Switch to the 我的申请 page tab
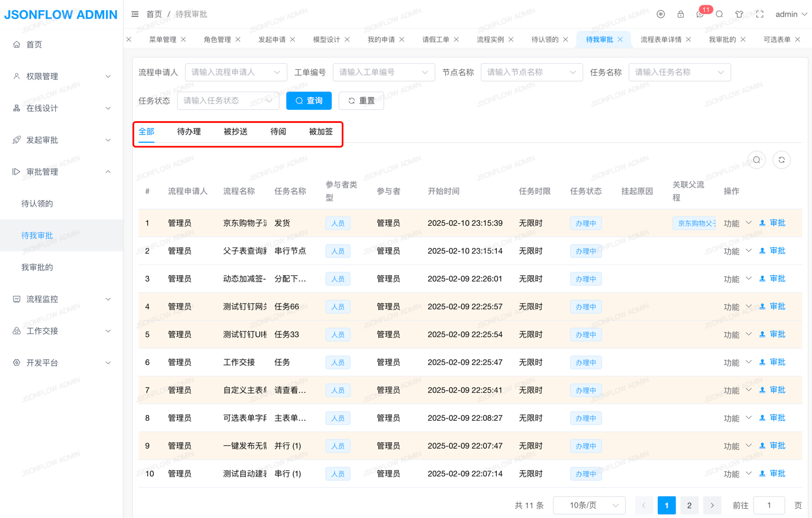 tap(381, 39)
